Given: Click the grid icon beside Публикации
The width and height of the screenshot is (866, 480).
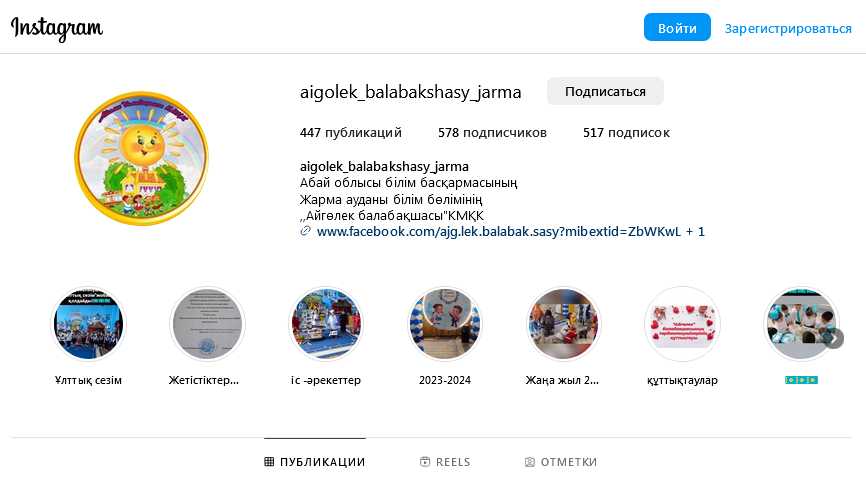Looking at the screenshot, I should pos(269,462).
